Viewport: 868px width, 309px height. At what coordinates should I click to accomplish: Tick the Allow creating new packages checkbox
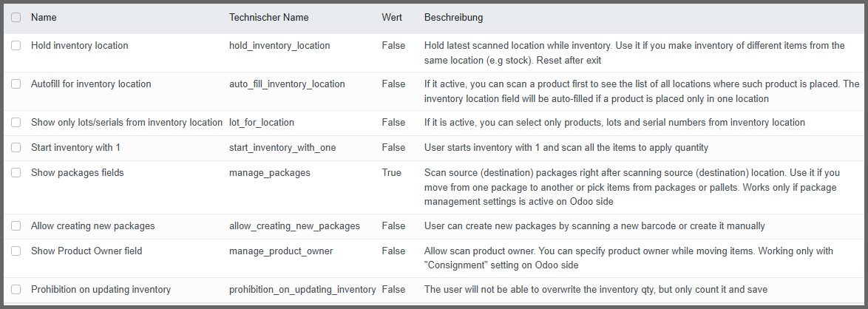(16, 226)
